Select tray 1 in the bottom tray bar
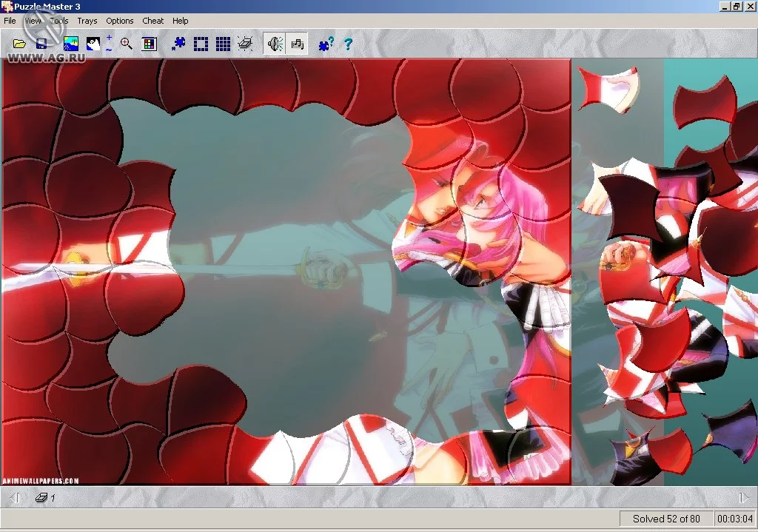The image size is (758, 532). 45,497
